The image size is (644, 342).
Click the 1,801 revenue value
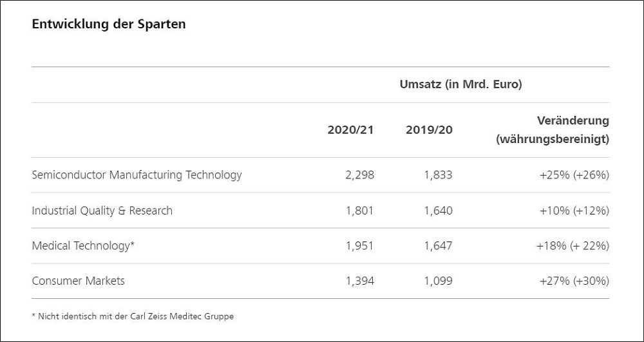click(x=359, y=210)
